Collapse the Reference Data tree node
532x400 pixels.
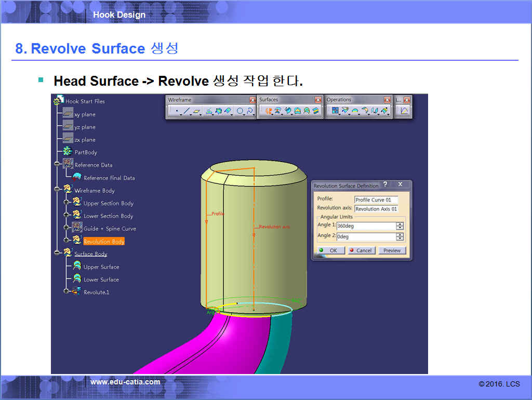click(x=57, y=165)
